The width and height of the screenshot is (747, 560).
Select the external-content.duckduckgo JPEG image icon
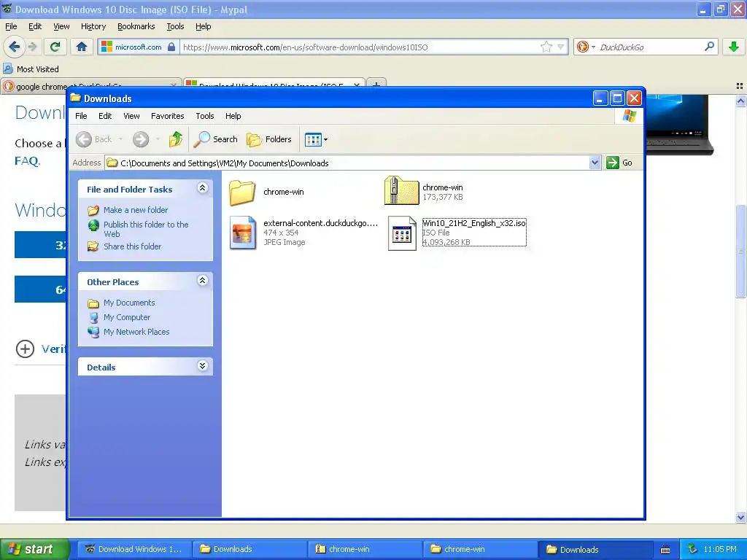tap(242, 233)
